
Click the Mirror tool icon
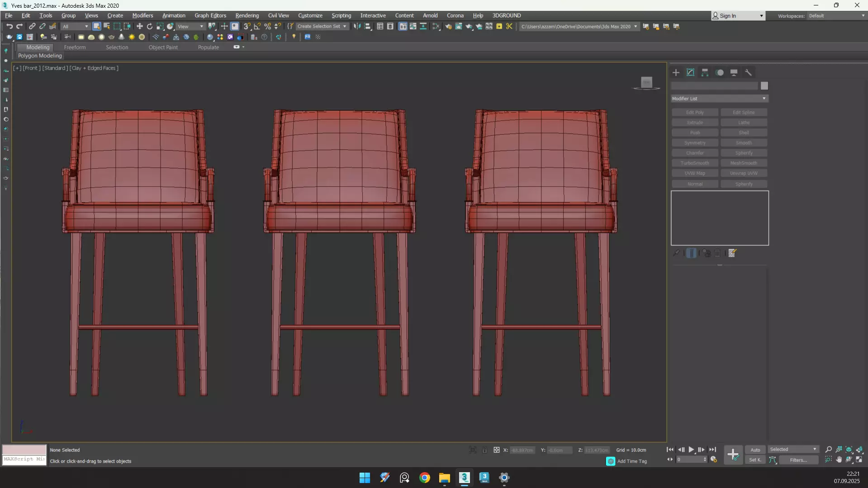tap(357, 26)
